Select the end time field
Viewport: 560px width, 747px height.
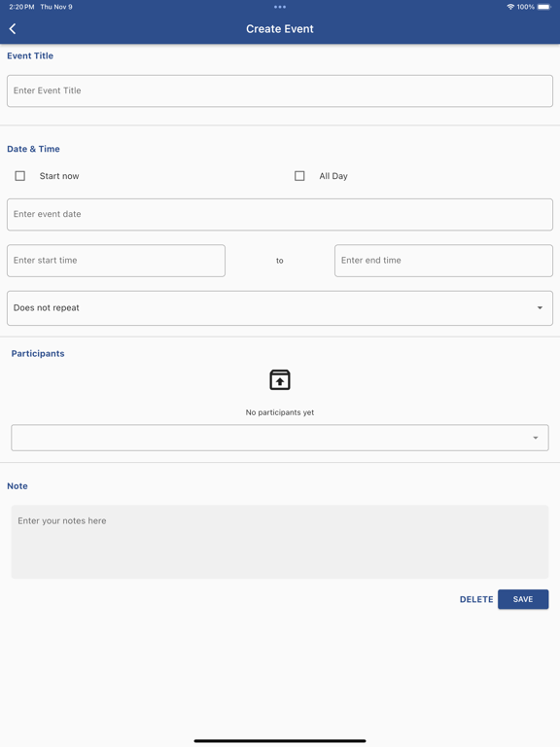[x=443, y=261]
